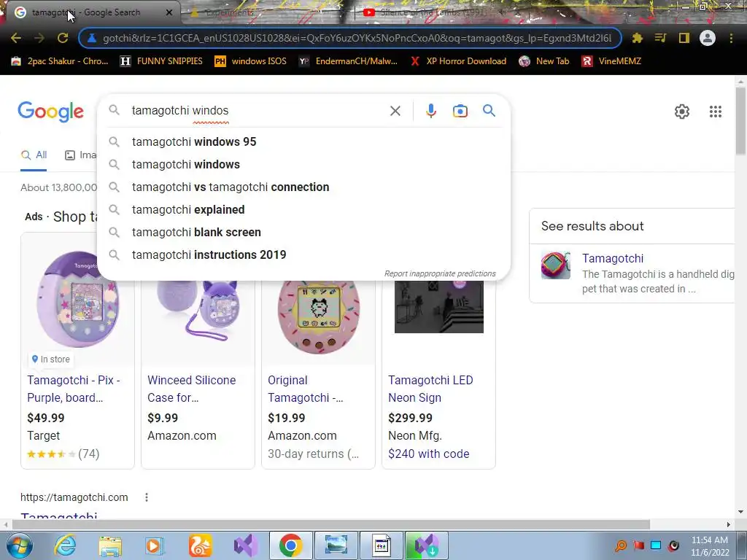Click the horizontal page scrollbar thumb
Image resolution: width=747 pixels, height=560 pixels.
(331, 524)
